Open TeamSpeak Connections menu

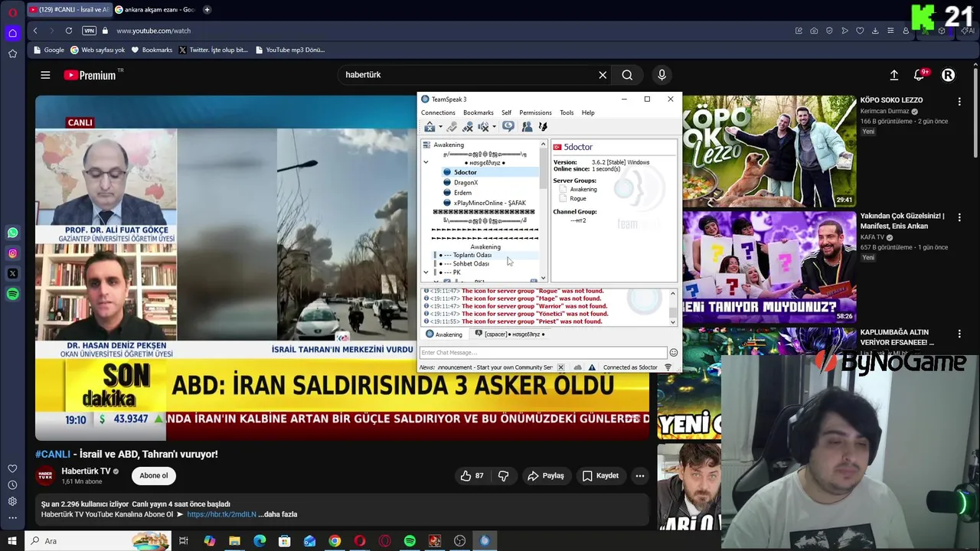[x=438, y=112]
